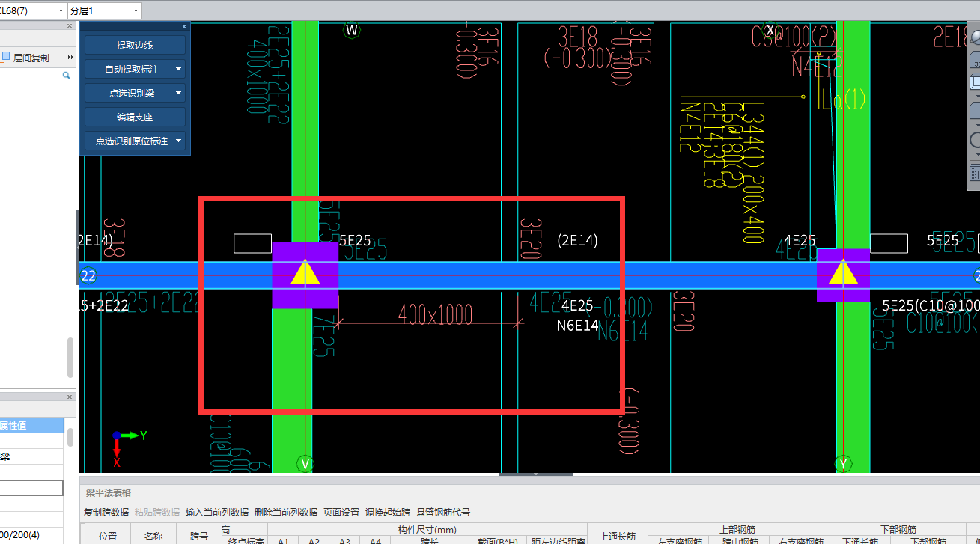Click 输入当前列数据 in beam table toolbar
This screenshot has width=980, height=544.
tap(217, 513)
